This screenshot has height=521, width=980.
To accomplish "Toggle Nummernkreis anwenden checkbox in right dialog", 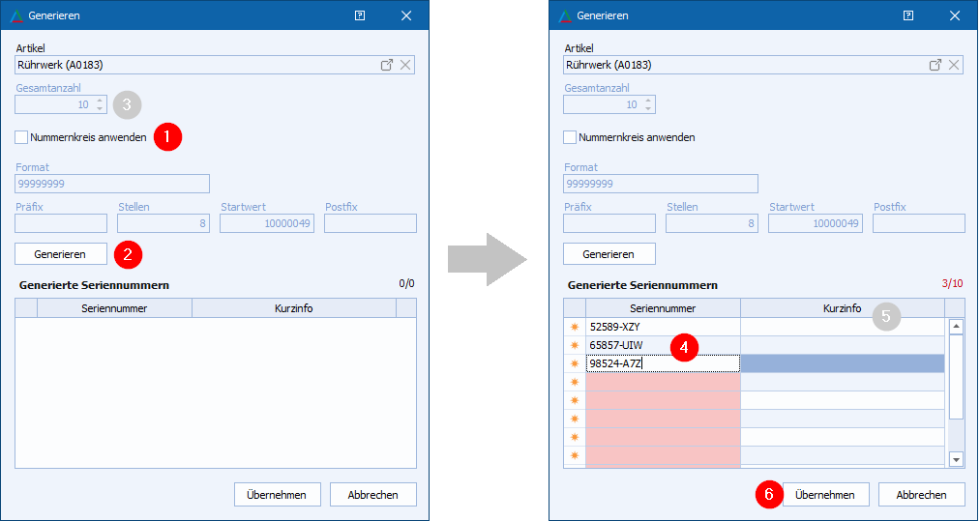I will point(571,137).
